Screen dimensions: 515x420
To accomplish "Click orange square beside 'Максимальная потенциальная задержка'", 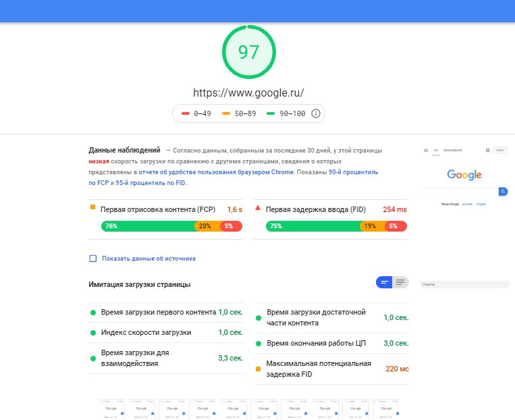I will 258,369.
